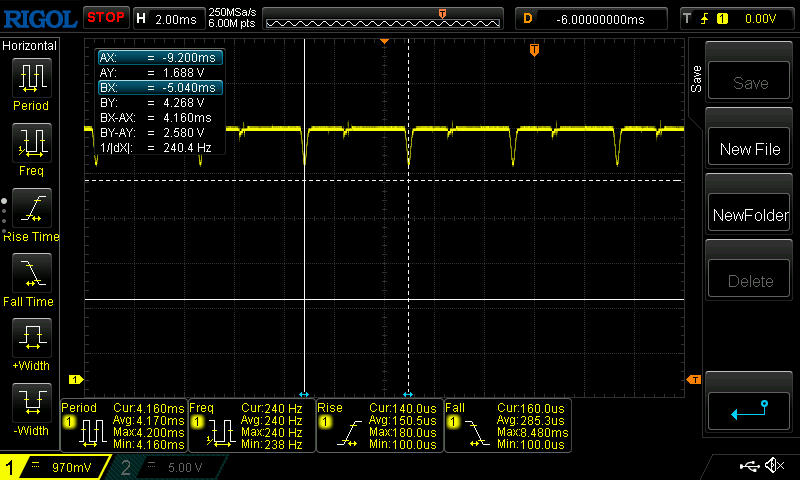The height and width of the screenshot is (480, 800).
Task: Click the speaker mute icon
Action: (x=773, y=466)
